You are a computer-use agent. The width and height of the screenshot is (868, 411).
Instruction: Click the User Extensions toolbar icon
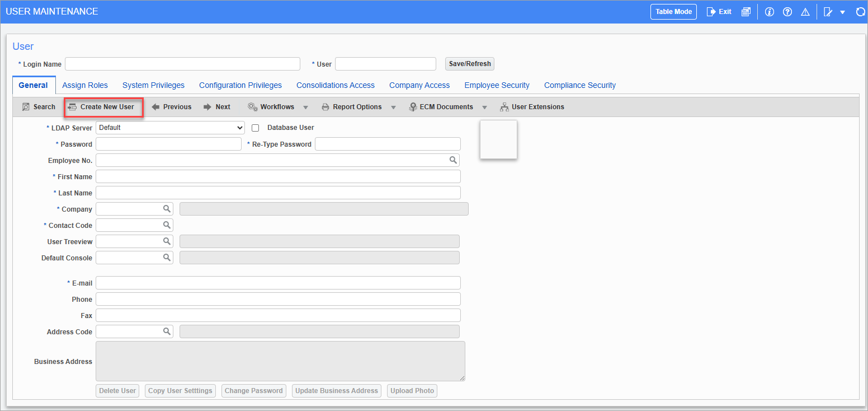click(532, 106)
